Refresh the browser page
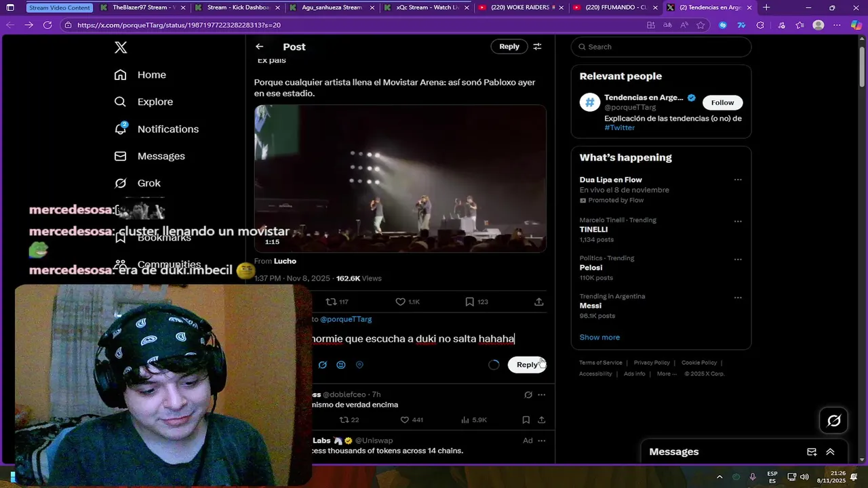 coord(47,24)
